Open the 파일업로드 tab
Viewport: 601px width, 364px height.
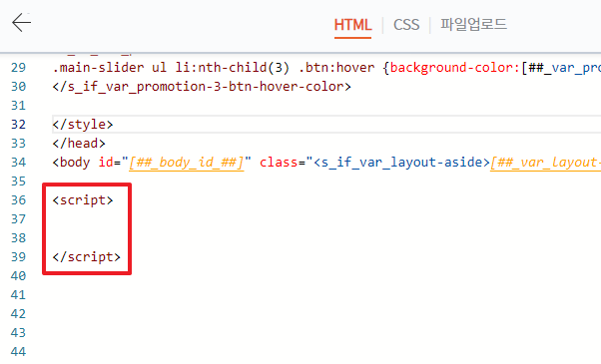point(474,24)
